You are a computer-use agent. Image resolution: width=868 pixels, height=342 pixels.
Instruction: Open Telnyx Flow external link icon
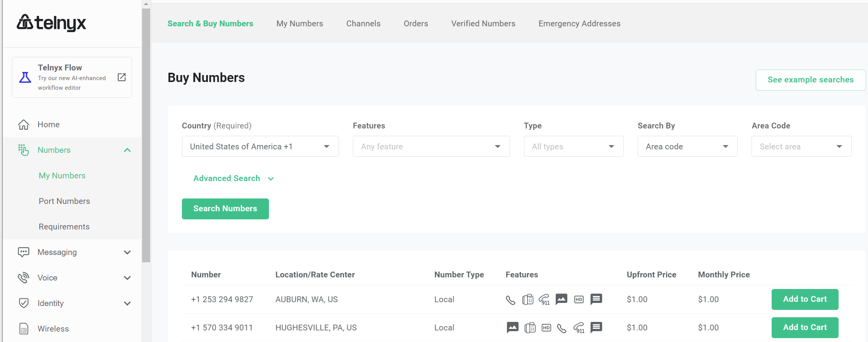click(x=122, y=77)
